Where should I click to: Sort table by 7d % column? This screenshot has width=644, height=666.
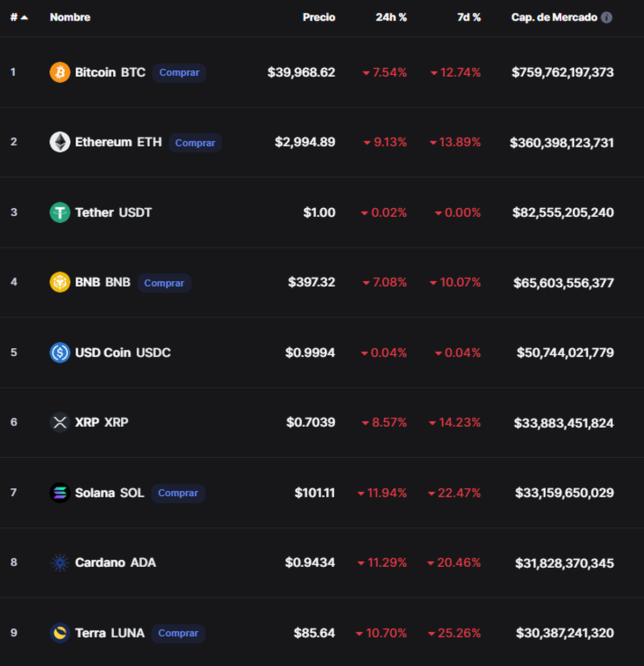[x=469, y=17]
